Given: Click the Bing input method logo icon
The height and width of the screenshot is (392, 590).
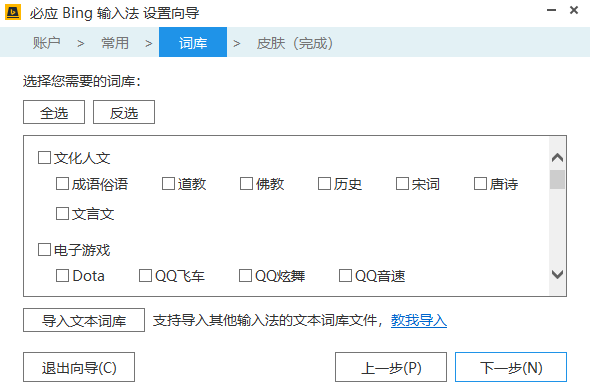Looking at the screenshot, I should coord(13,12).
